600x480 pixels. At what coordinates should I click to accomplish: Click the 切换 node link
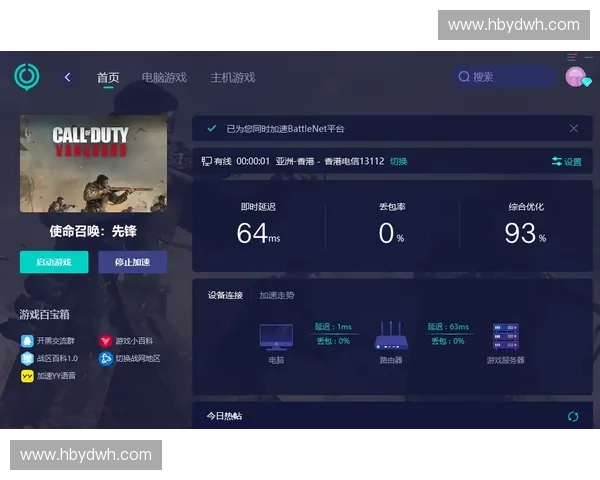click(x=398, y=161)
